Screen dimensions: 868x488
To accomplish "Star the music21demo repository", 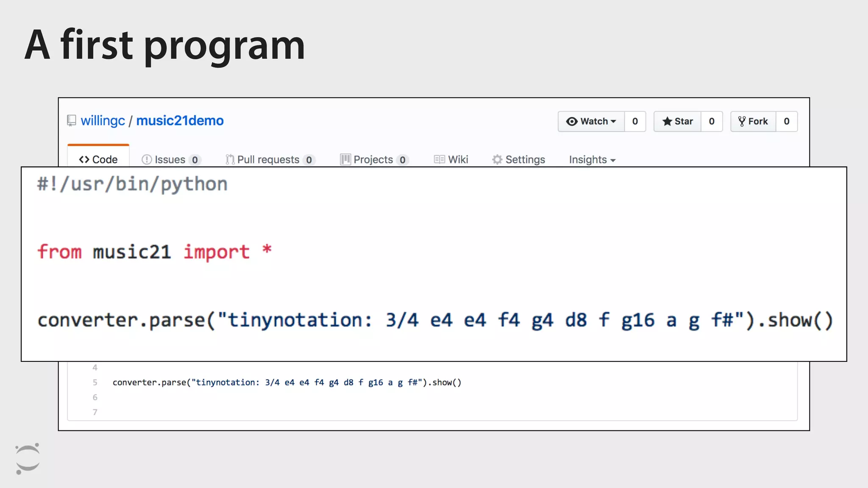I will tap(677, 122).
